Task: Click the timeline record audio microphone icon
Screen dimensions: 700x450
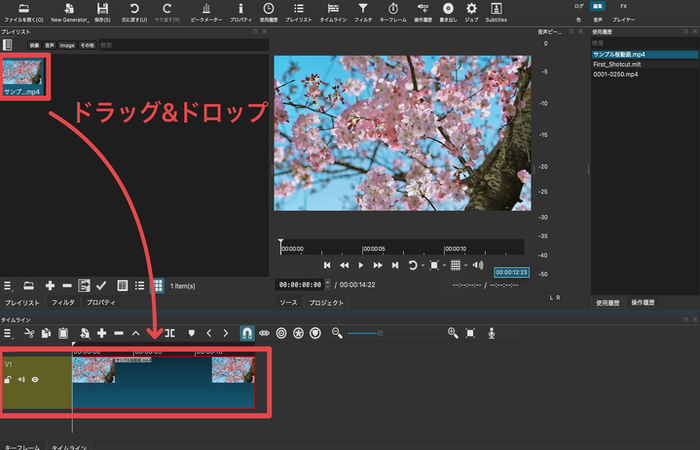Action: pyautogui.click(x=491, y=333)
